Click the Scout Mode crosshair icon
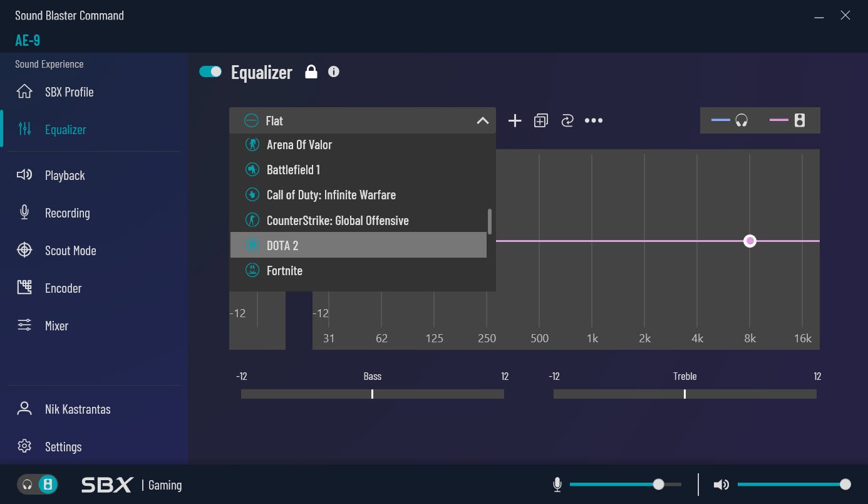This screenshot has height=504, width=868. [24, 250]
